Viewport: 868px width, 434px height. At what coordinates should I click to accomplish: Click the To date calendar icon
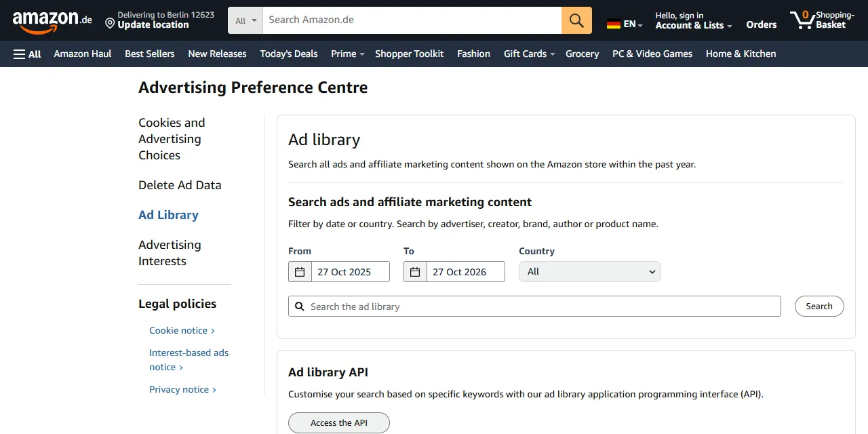[x=415, y=272]
